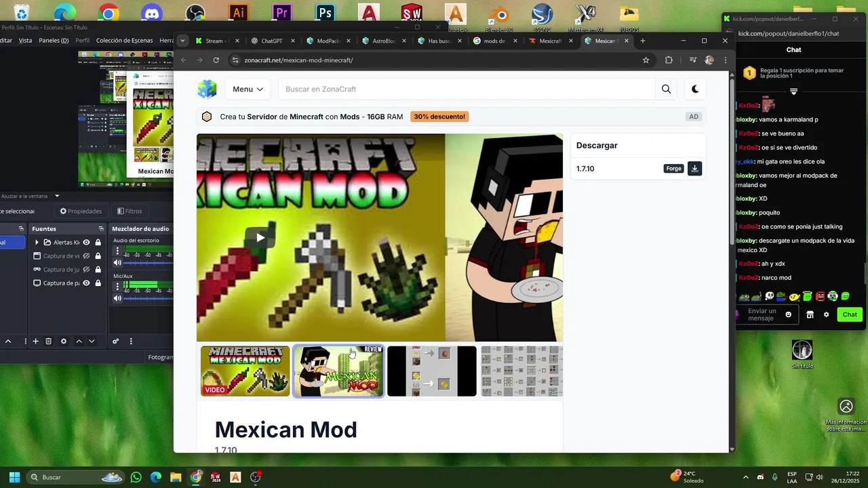
Task: Click the magnifier search icon on ZonaCraft
Action: (666, 89)
